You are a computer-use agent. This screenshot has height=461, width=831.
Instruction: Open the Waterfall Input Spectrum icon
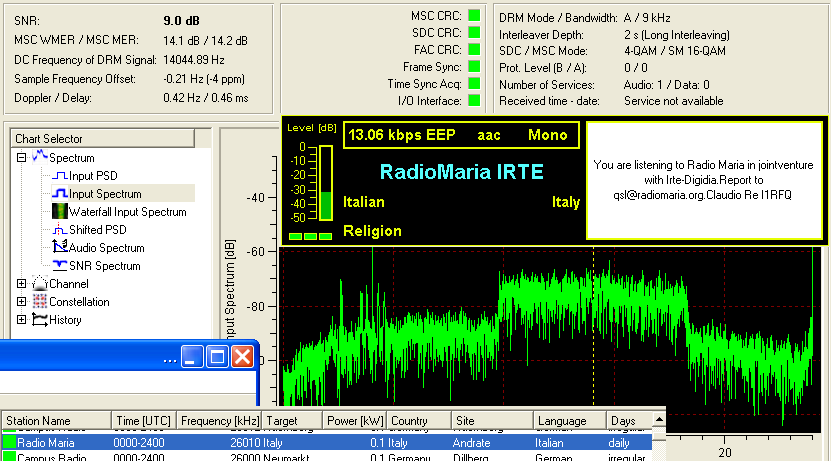(60, 211)
